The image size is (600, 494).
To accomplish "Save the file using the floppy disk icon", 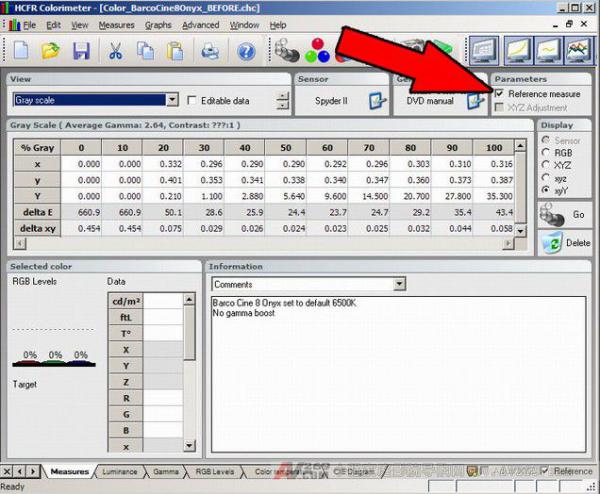I will tap(81, 51).
